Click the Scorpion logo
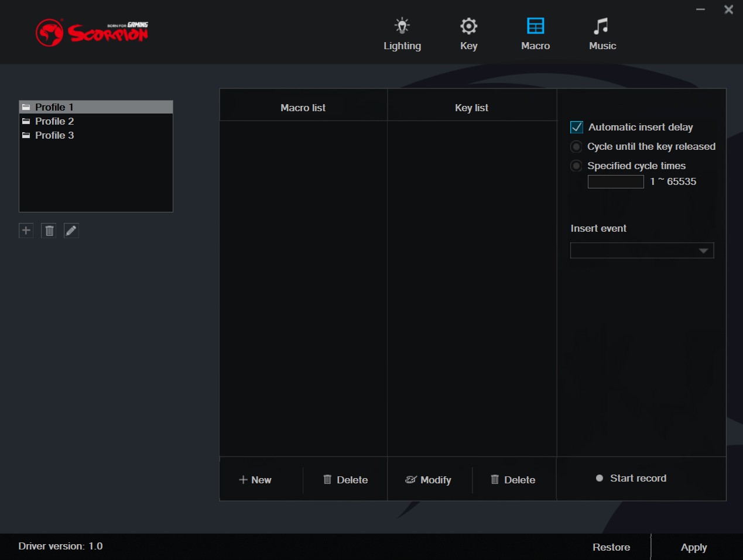This screenshot has width=743, height=560. pyautogui.click(x=92, y=33)
